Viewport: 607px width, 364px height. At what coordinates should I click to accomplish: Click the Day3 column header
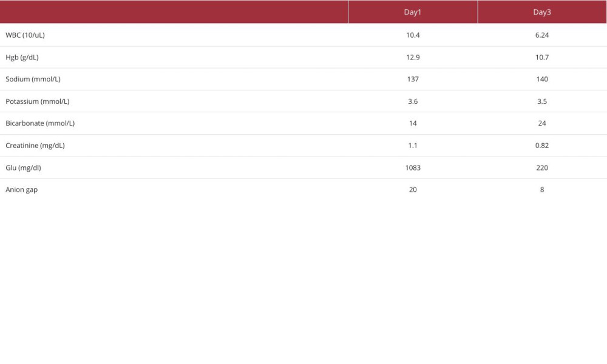tap(542, 12)
